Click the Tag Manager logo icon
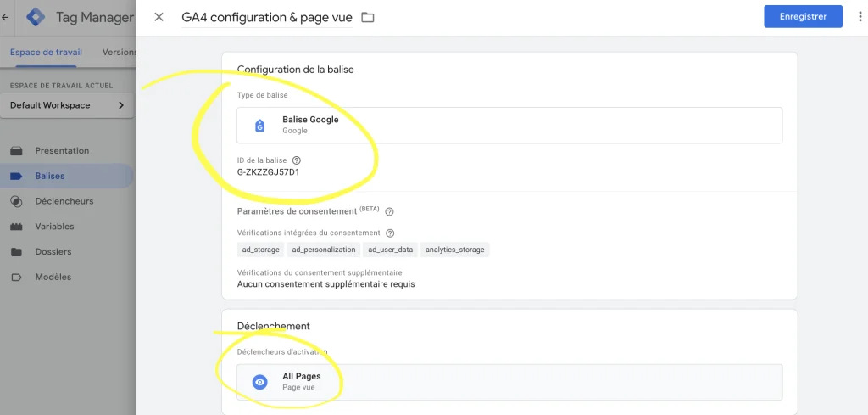 click(36, 17)
